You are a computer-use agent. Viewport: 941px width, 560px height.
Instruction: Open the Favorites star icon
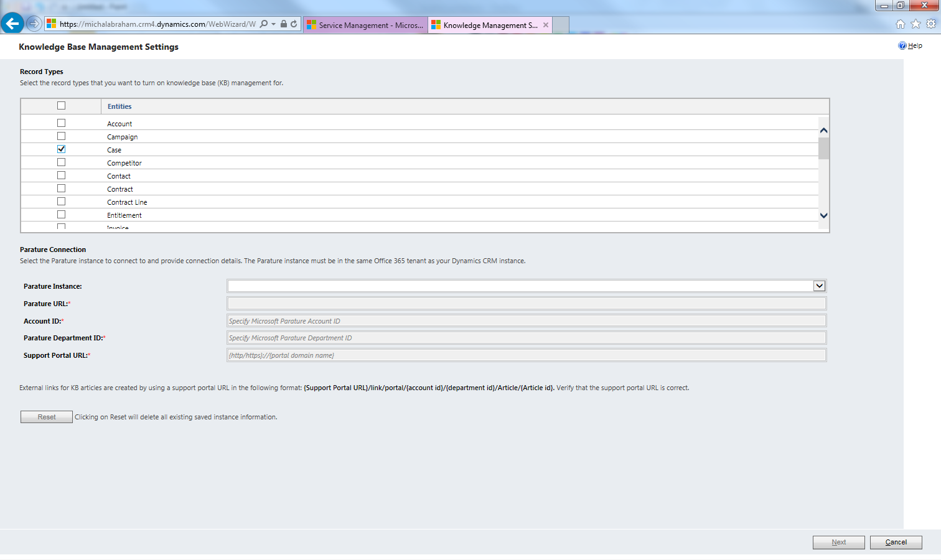915,24
